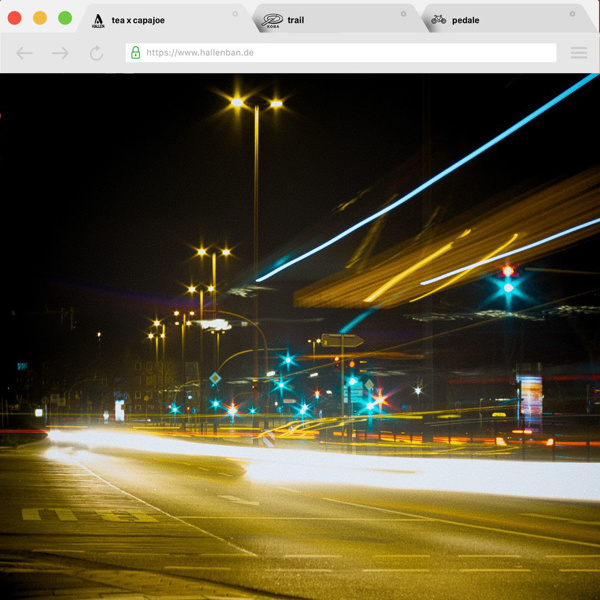Click the green padlock security icon
The width and height of the screenshot is (600, 600).
point(136,52)
